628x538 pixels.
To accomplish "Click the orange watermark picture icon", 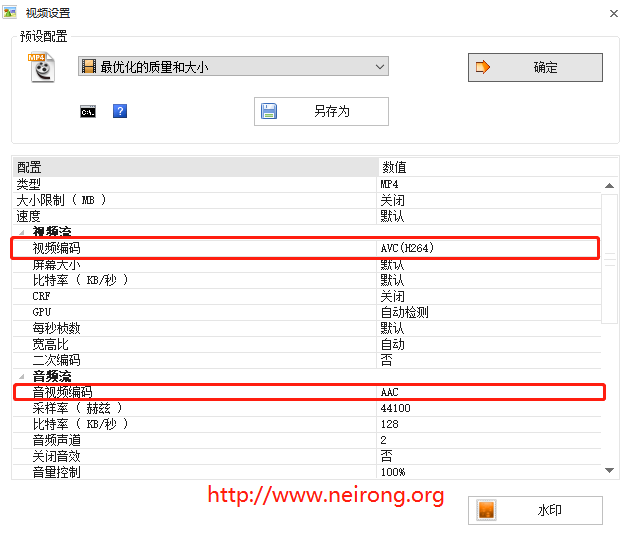I will tap(487, 510).
